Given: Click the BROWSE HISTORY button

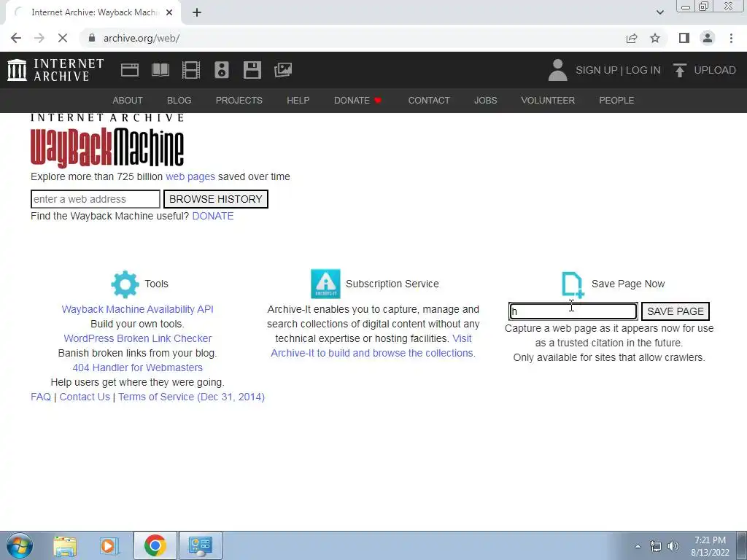Looking at the screenshot, I should (216, 199).
